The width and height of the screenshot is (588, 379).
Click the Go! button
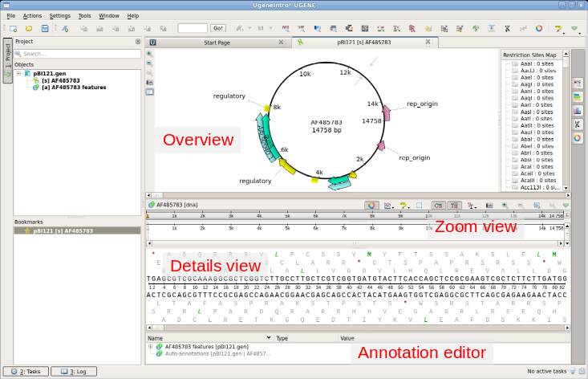(218, 28)
